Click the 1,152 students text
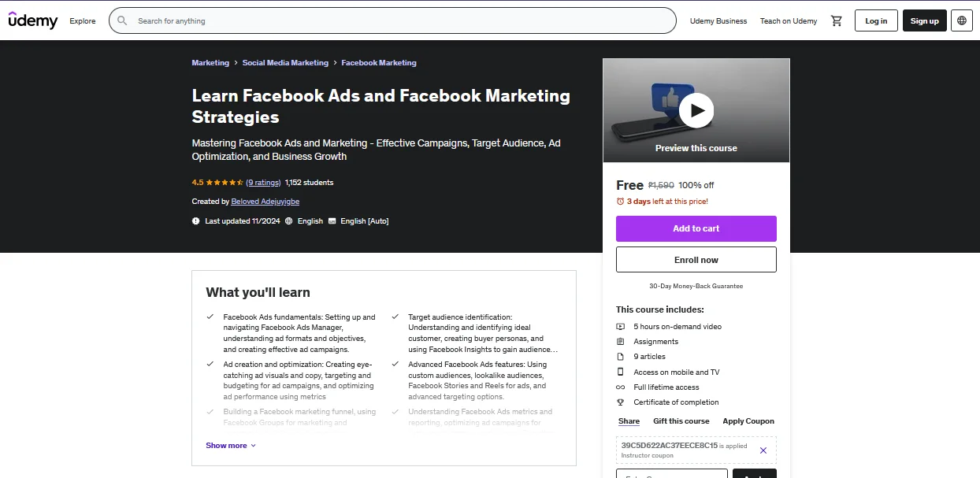The width and height of the screenshot is (980, 478). 309,183
